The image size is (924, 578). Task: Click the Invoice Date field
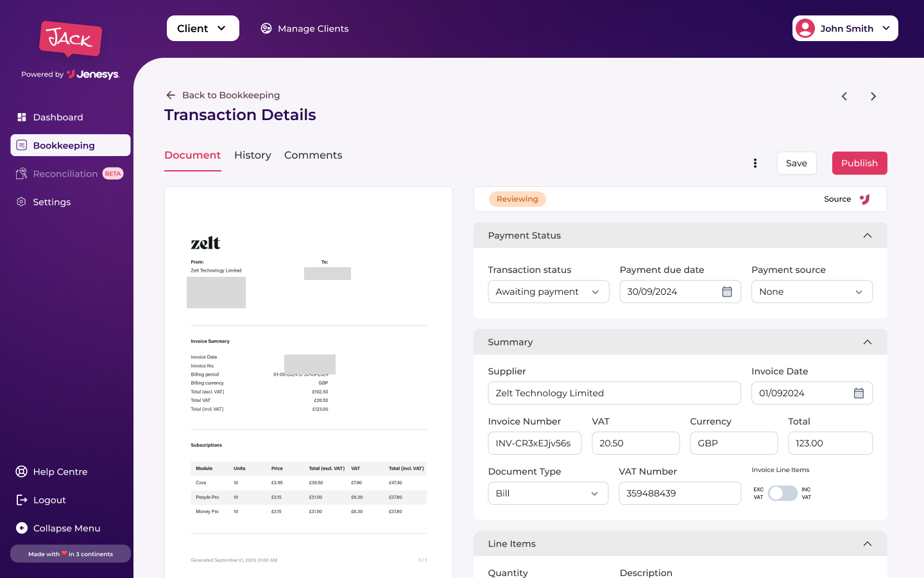(x=812, y=393)
